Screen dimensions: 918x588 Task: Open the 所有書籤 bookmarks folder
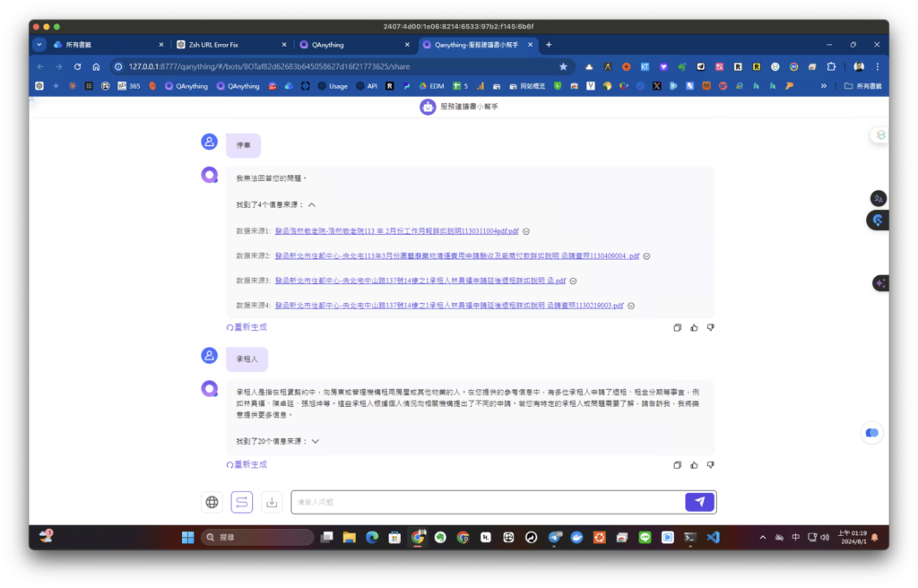pyautogui.click(x=863, y=86)
